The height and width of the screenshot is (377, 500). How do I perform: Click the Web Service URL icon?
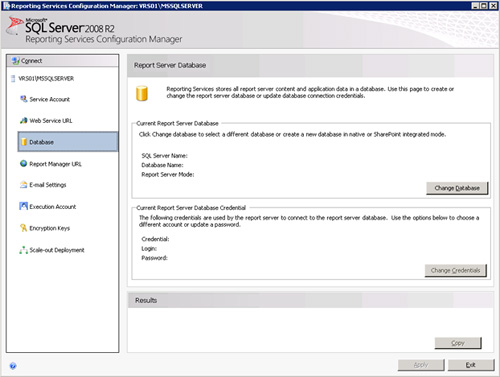point(23,120)
